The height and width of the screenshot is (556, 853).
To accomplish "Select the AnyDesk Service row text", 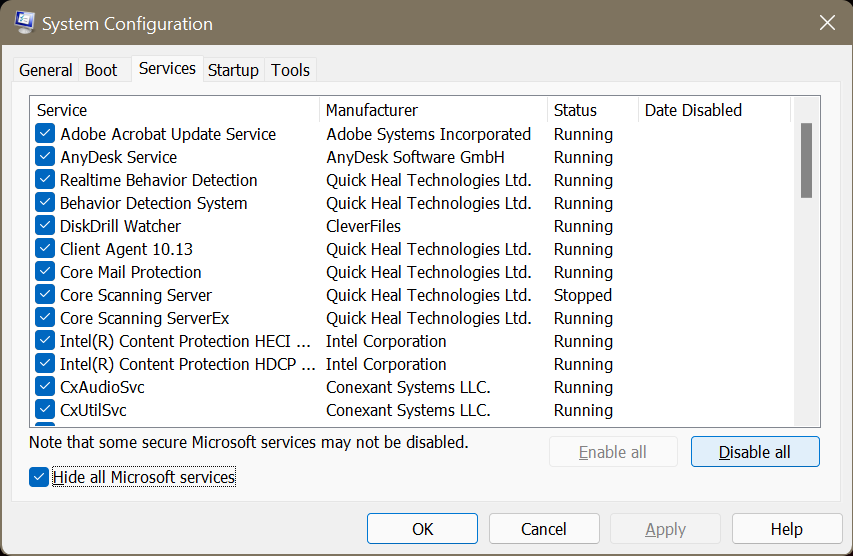I will click(x=119, y=157).
